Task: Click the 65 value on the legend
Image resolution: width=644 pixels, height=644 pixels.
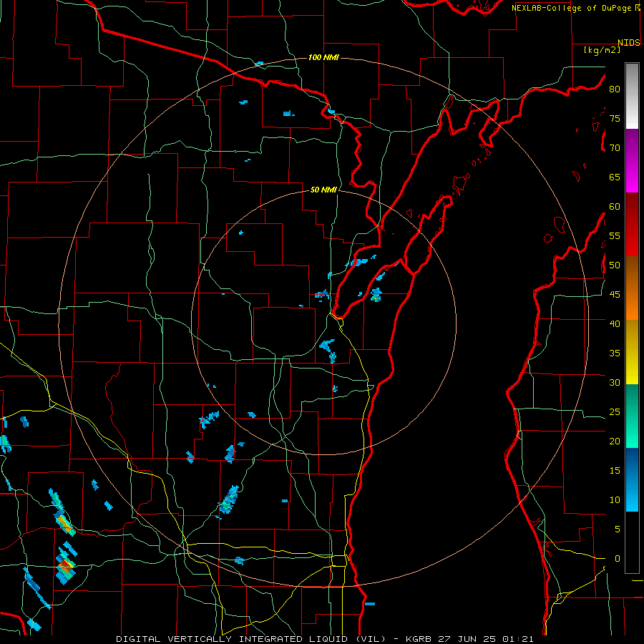Action: coord(615,177)
